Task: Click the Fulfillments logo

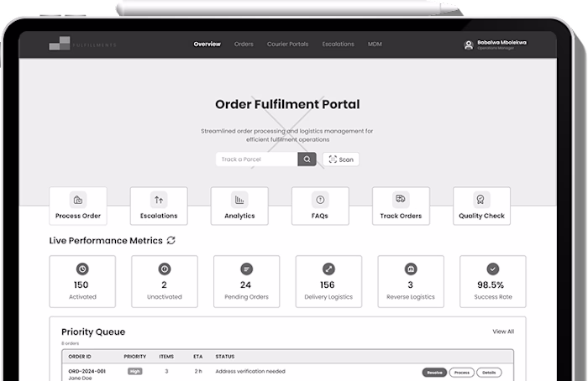Action: pyautogui.click(x=82, y=44)
